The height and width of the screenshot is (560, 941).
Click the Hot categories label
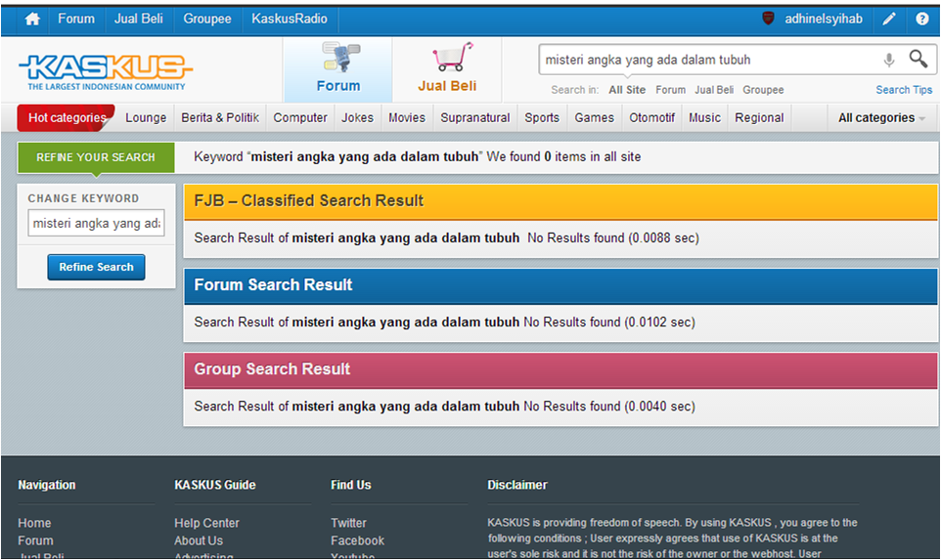pos(66,117)
